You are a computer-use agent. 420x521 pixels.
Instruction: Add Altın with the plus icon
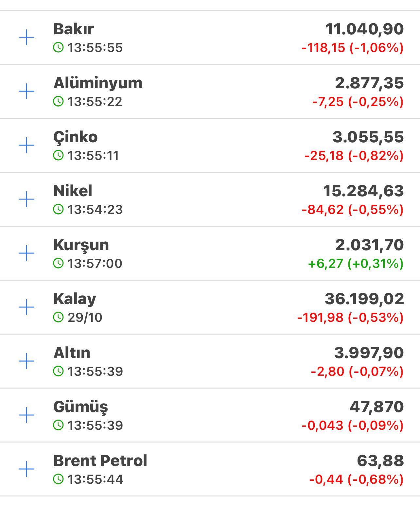point(26,361)
